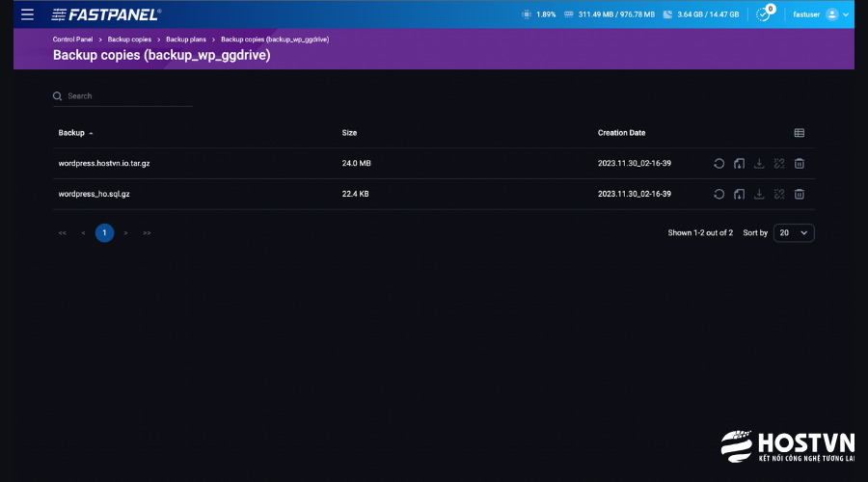Select the wordpress_ho.sql.gz file name
This screenshot has width=868, height=482.
pyautogui.click(x=95, y=194)
